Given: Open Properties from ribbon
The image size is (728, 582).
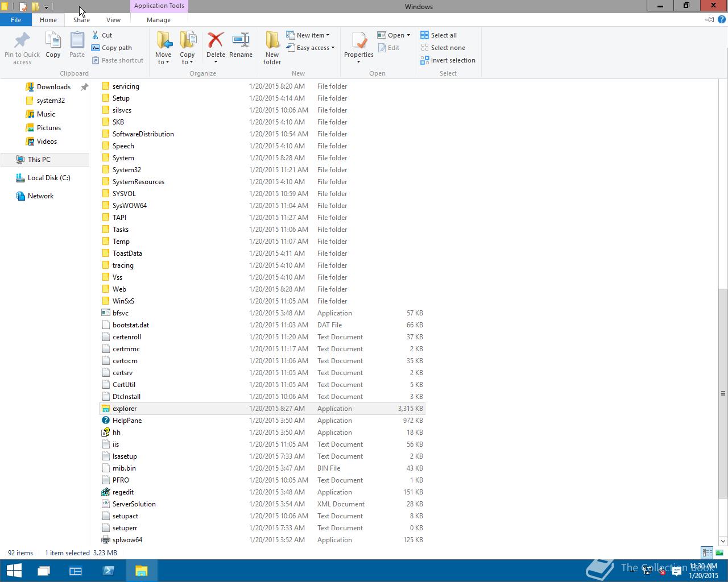Looking at the screenshot, I should 358,45.
